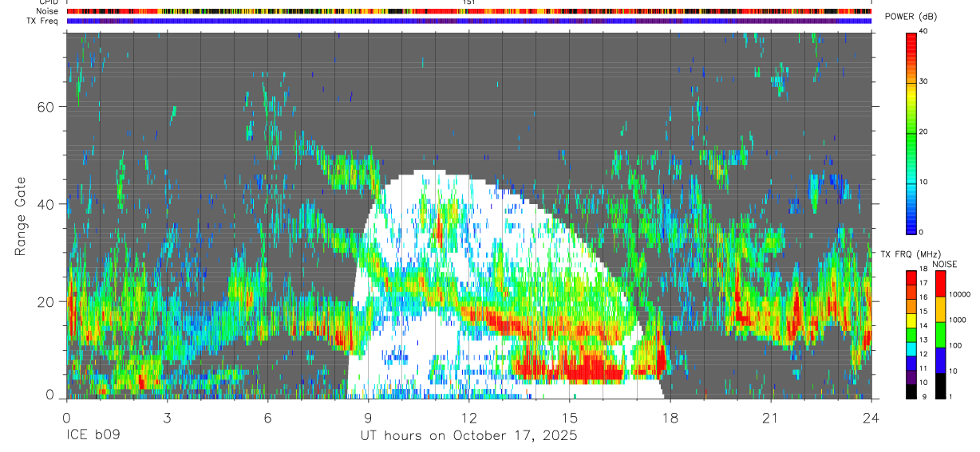Select the cyan 12–13 MHz frequency swatch

(911, 349)
